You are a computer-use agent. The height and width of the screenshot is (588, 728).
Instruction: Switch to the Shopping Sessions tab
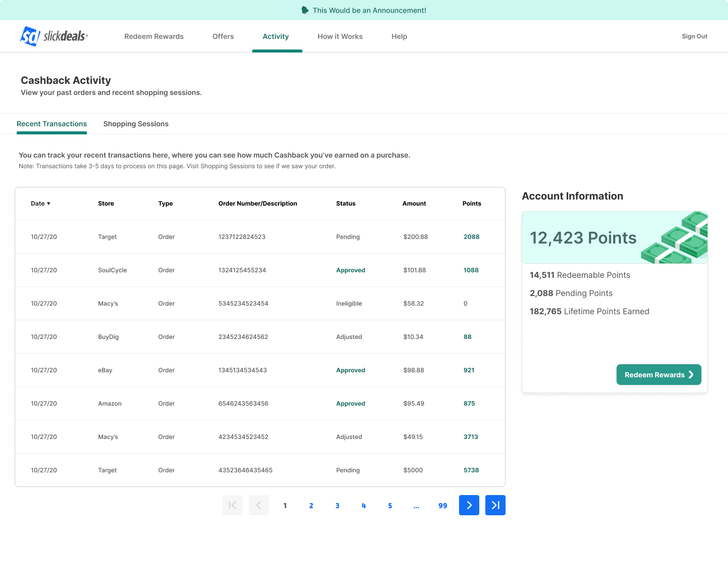pos(135,124)
